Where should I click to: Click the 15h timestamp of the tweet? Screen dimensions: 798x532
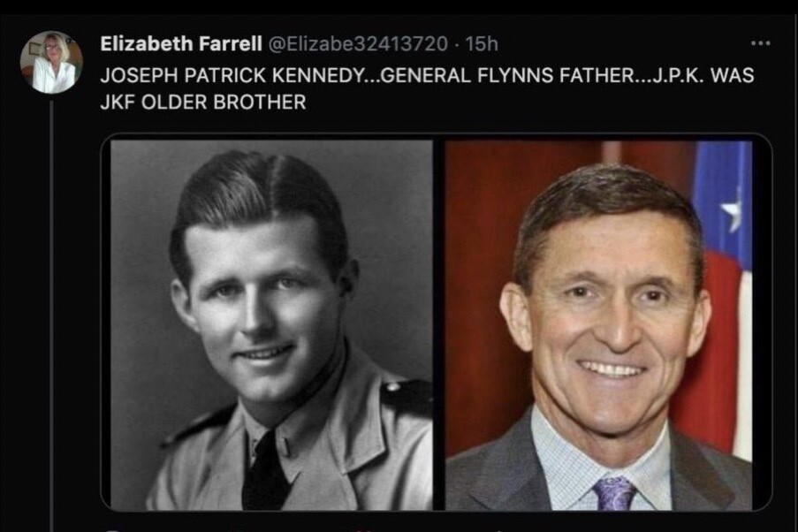(482, 43)
